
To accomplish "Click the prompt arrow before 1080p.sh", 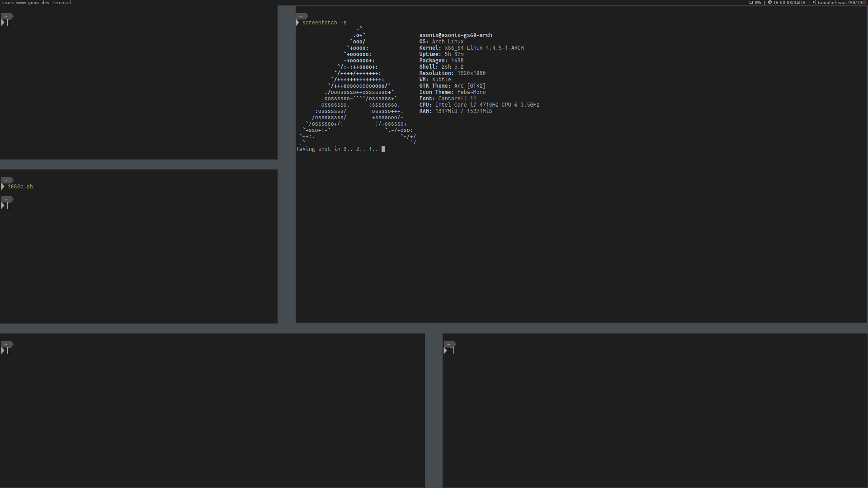I will (3, 186).
